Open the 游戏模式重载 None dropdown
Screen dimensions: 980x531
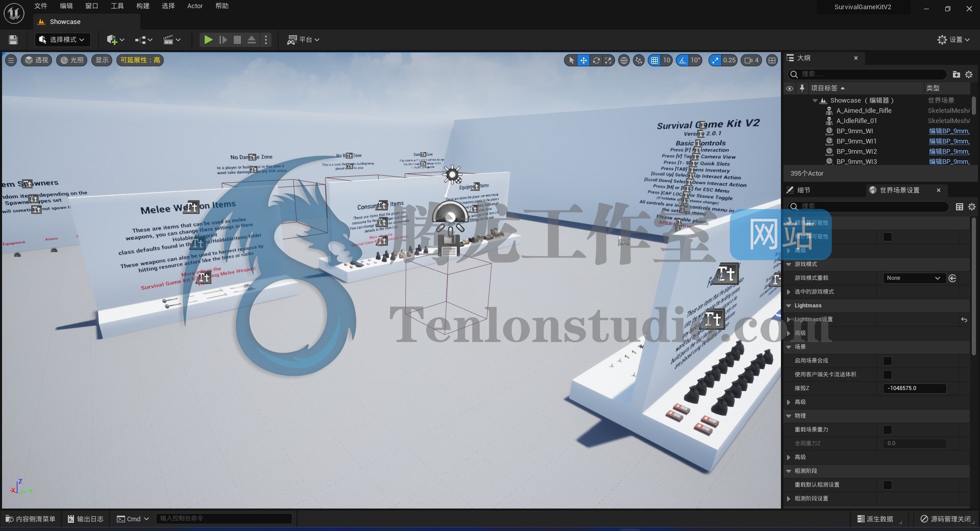tap(914, 278)
